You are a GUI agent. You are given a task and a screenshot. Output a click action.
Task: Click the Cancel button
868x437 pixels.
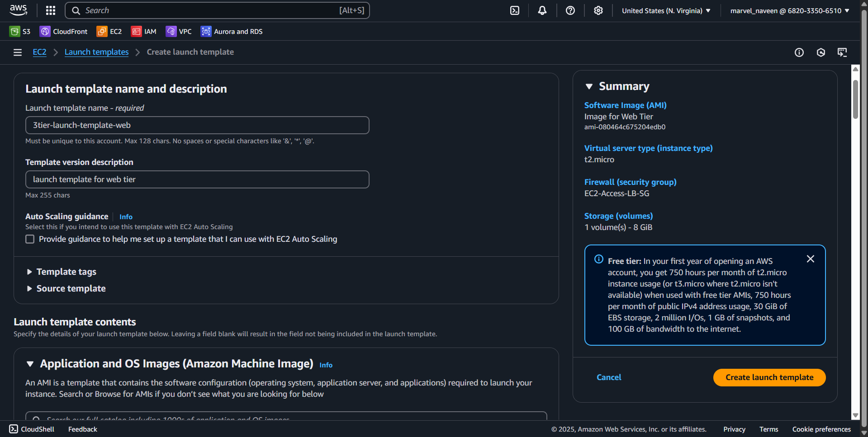[x=609, y=377]
